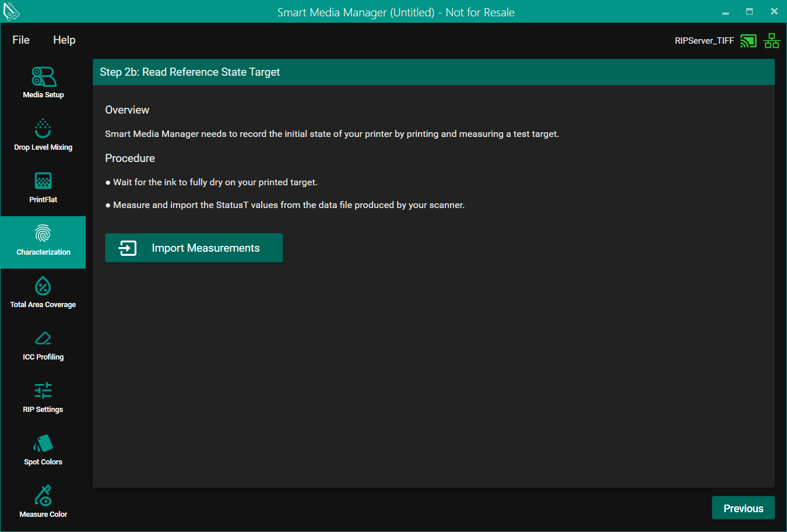
Task: Maximize the application window
Action: point(750,12)
